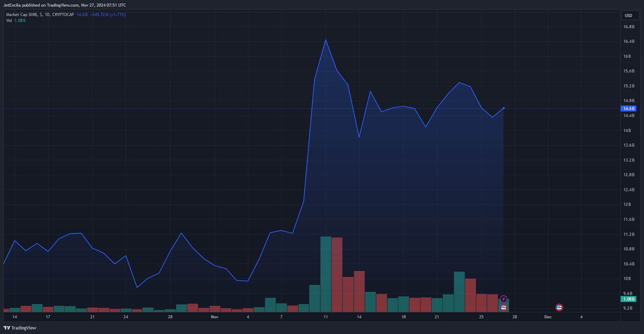Click the green 1.08B volume tag

(x=629, y=299)
